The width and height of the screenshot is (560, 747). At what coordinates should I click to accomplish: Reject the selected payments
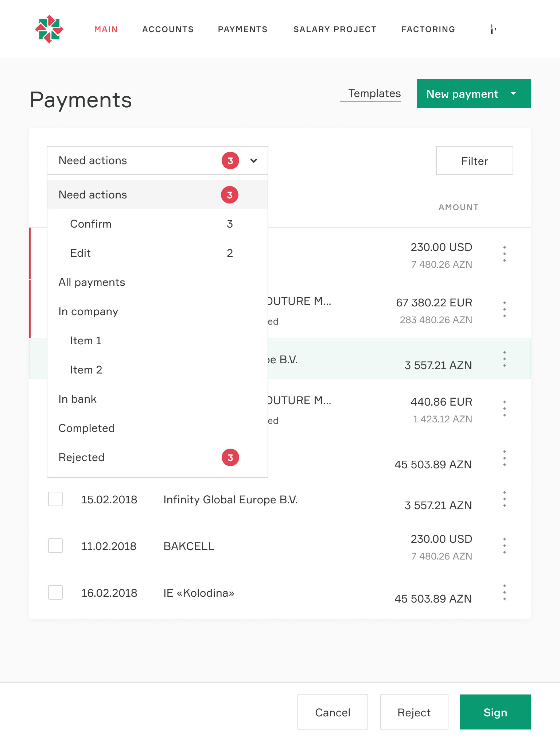pos(414,712)
